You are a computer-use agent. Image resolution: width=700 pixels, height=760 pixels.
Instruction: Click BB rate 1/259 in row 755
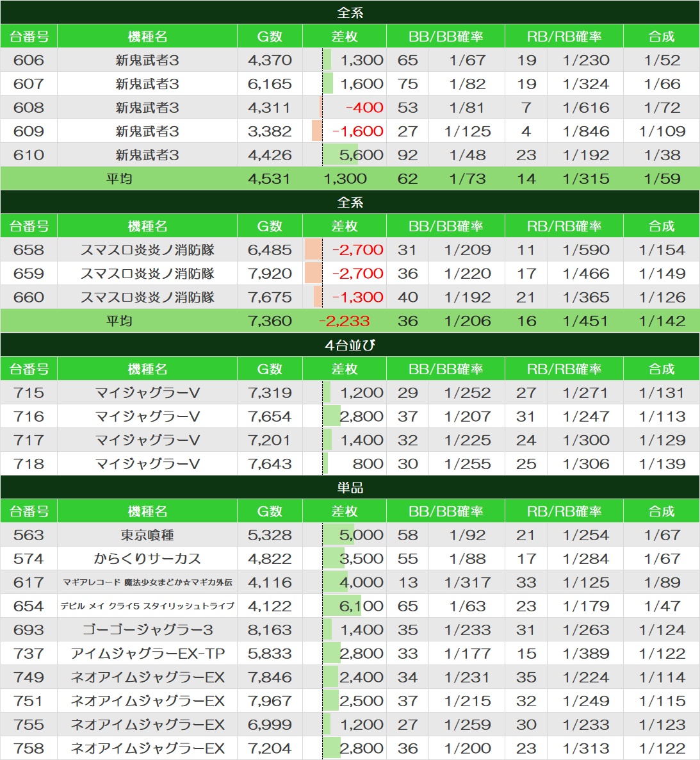click(468, 725)
